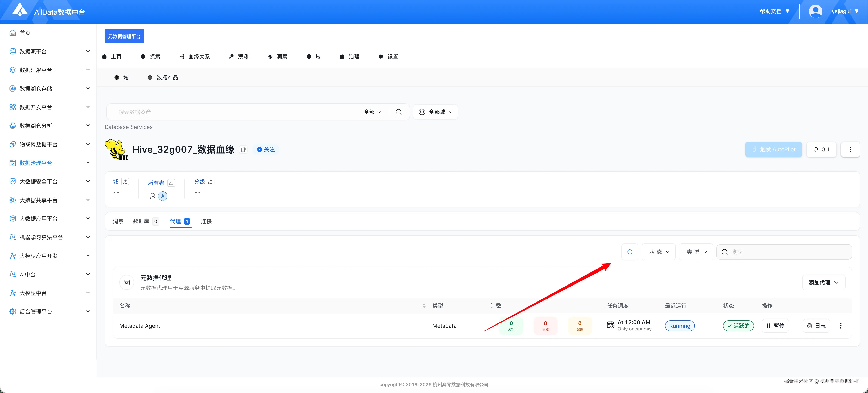Open the 血缘关系 nav item

(x=194, y=57)
